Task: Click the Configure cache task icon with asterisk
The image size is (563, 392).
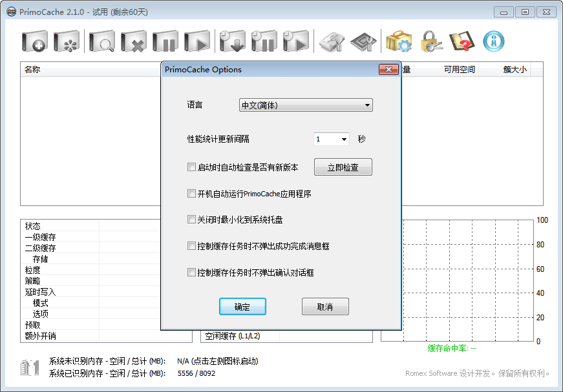Action: coord(67,41)
